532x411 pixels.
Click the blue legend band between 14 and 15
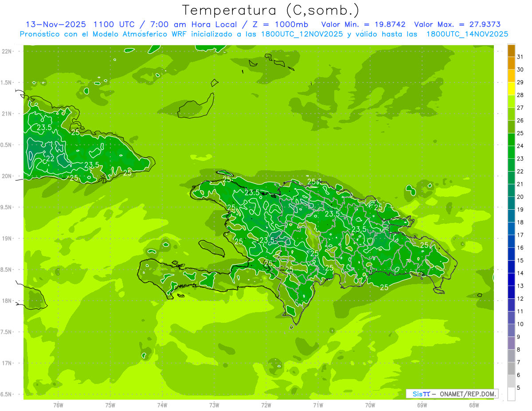(x=511, y=267)
